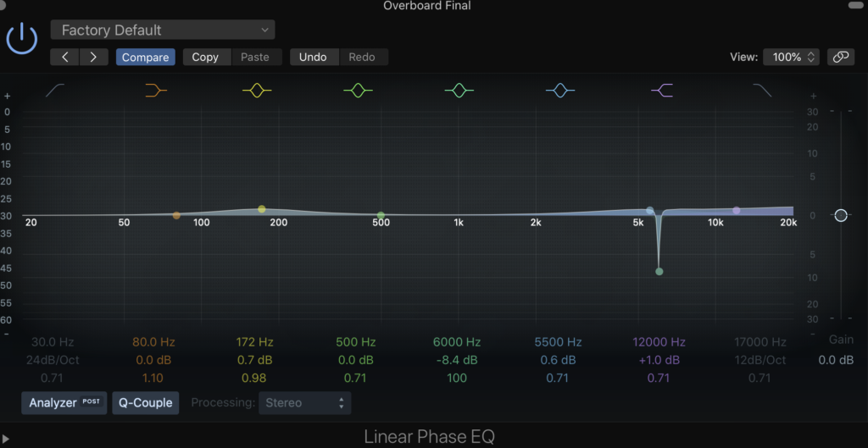
Task: Toggle the blue parametric band icon
Action: 560,91
